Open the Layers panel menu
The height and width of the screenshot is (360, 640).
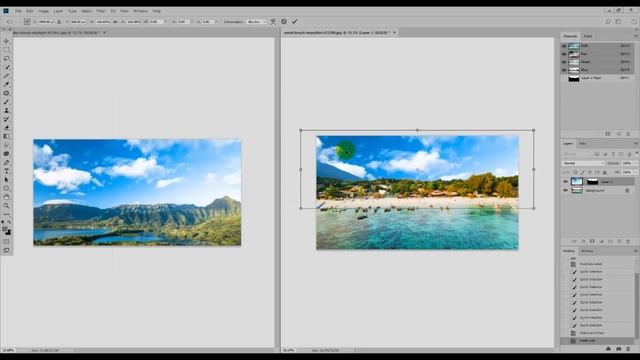point(636,144)
